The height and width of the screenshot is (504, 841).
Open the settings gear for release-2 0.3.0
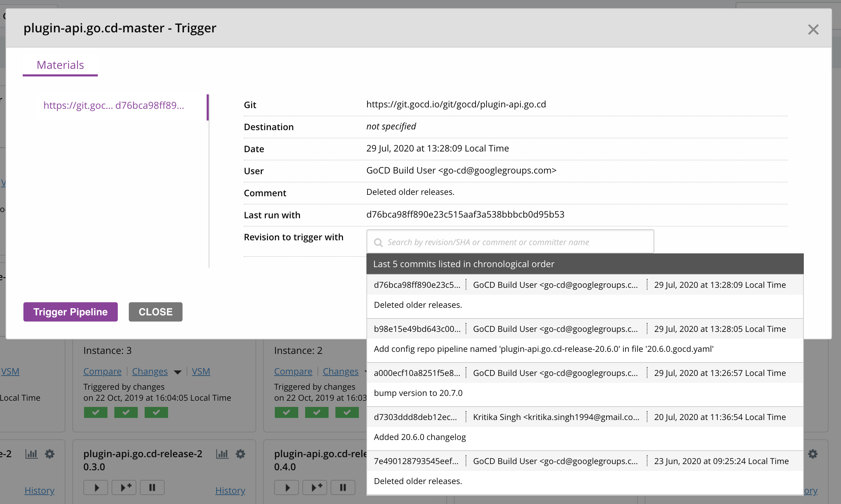pyautogui.click(x=240, y=454)
